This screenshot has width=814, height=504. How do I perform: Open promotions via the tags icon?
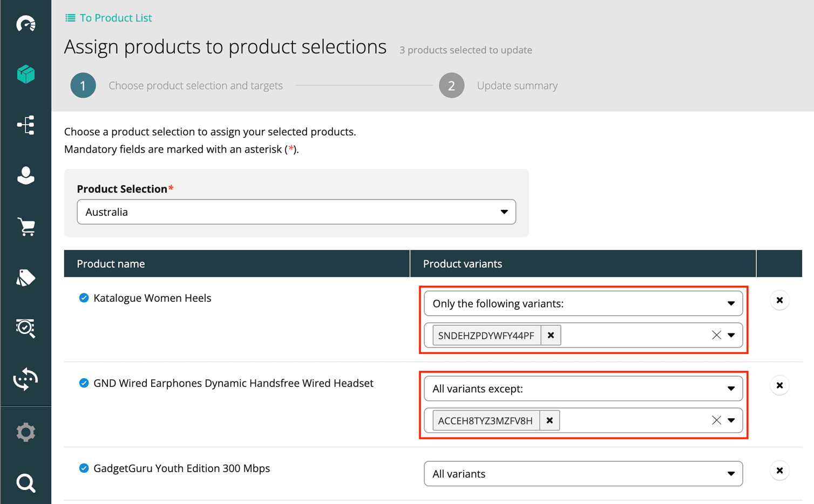[25, 277]
